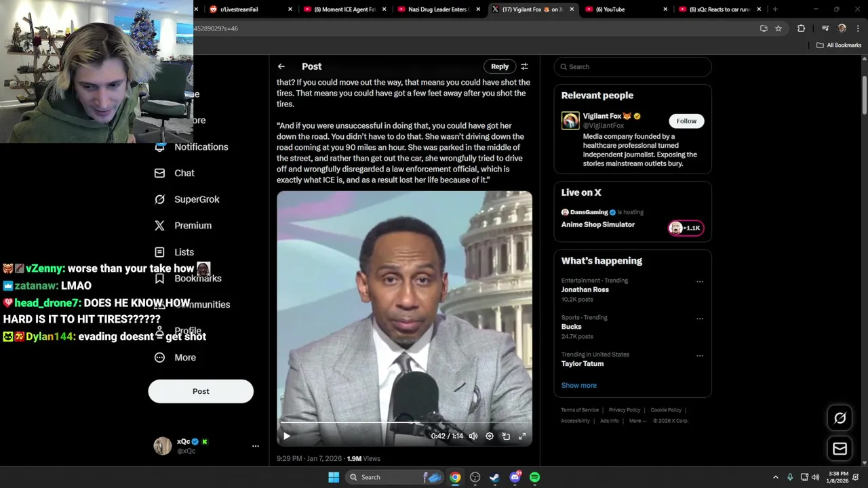Open the floating Messages envelope button

click(x=840, y=449)
